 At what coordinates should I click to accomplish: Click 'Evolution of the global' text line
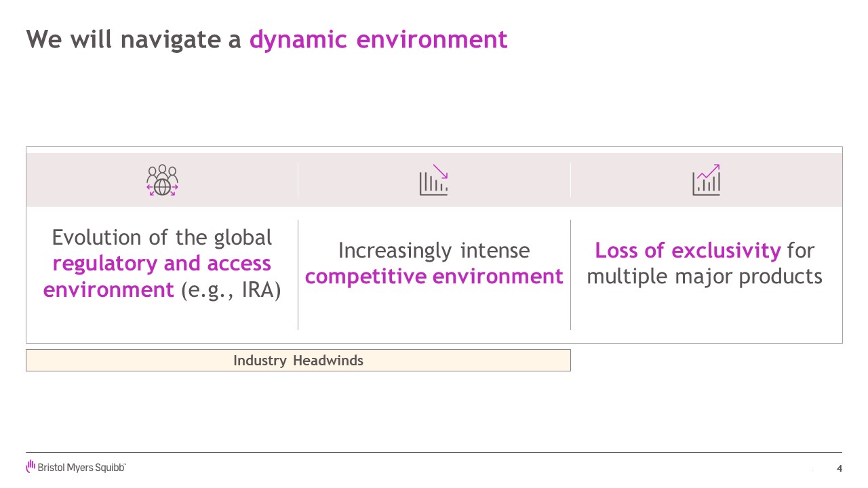coord(162,237)
